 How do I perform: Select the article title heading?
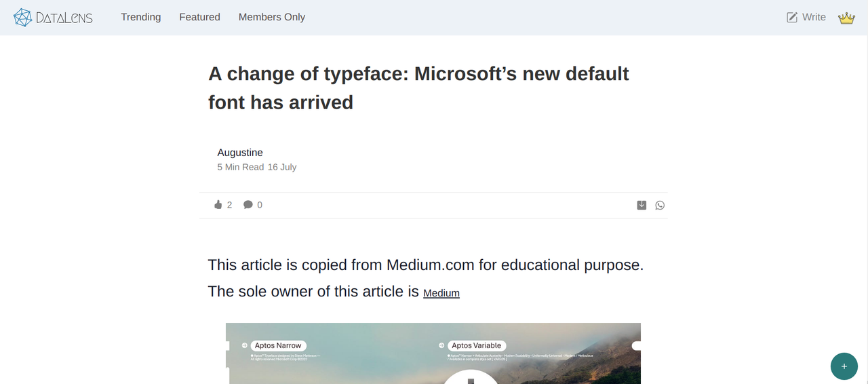click(418, 88)
